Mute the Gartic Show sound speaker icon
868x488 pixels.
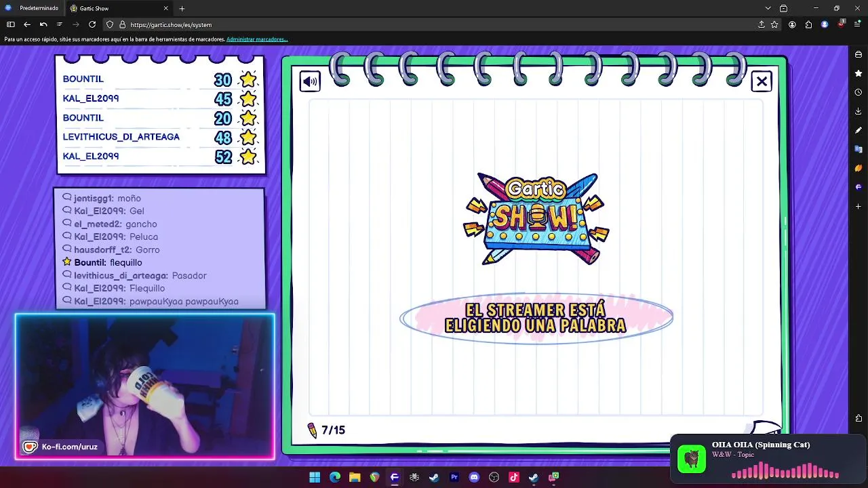[x=310, y=82]
